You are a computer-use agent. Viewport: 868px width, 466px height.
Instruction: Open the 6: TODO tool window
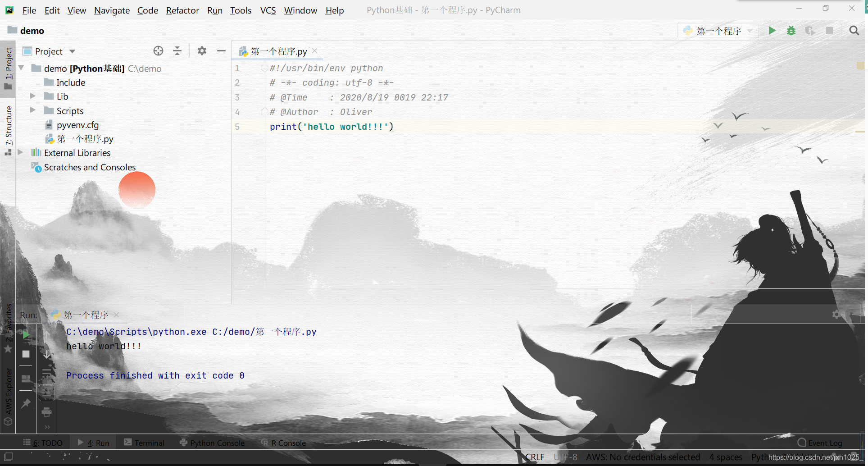click(43, 443)
